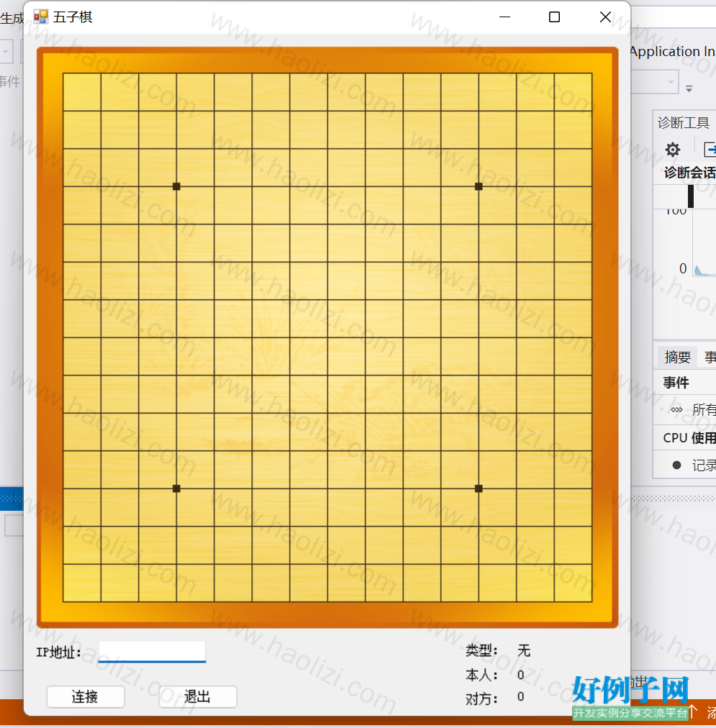Click the IP地址 label

pos(58,652)
